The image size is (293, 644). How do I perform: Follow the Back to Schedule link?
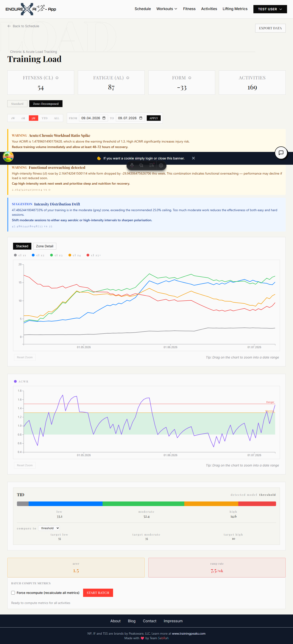[23, 26]
